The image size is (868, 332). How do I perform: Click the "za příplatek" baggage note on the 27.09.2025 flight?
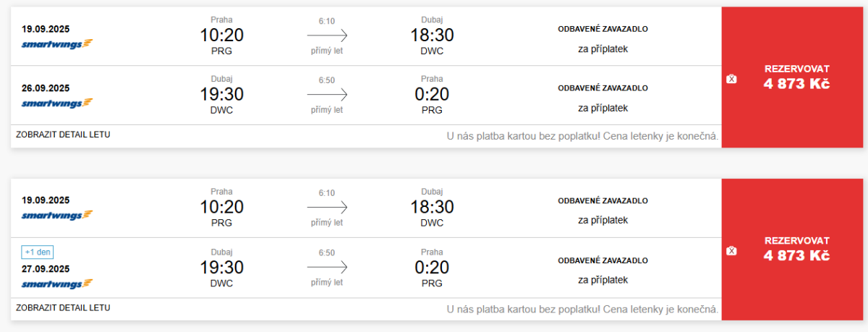click(603, 279)
